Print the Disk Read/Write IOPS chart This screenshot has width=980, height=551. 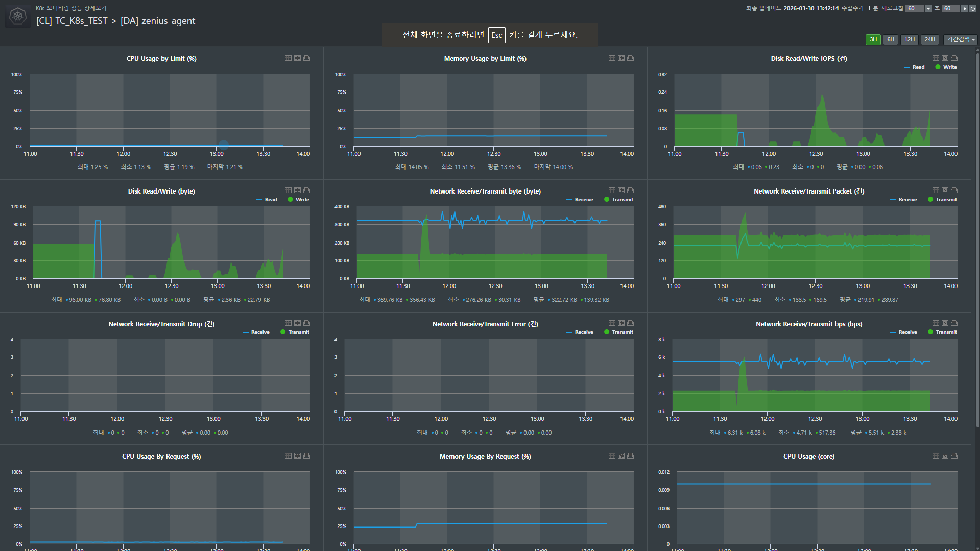pyautogui.click(x=954, y=58)
